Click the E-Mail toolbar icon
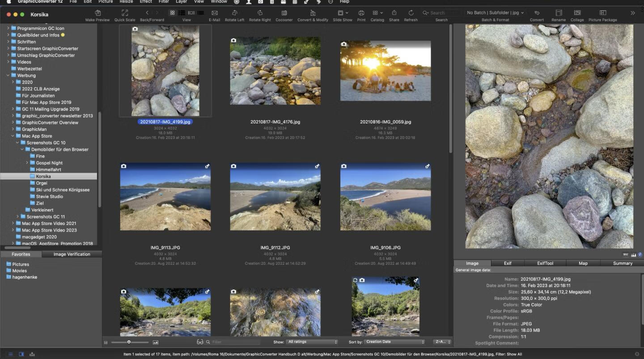 (x=214, y=13)
